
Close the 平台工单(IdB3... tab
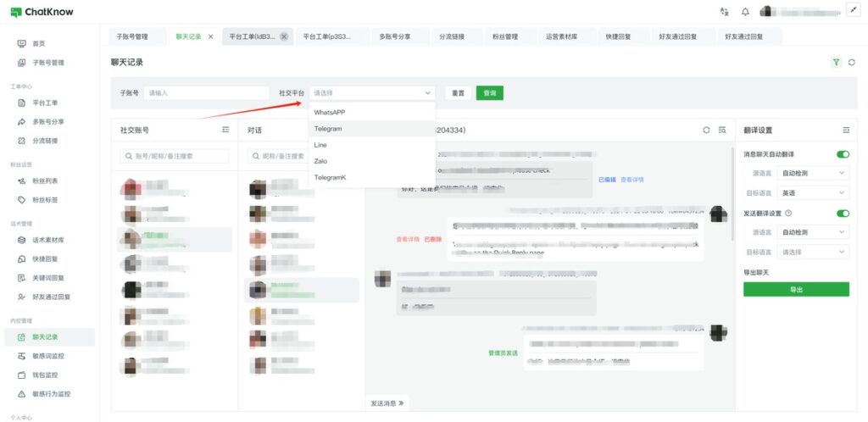coord(284,36)
